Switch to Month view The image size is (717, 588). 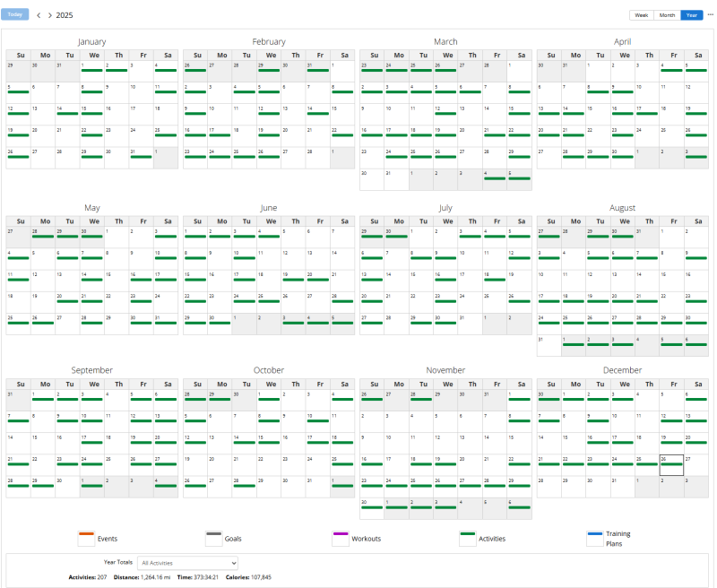pos(667,15)
